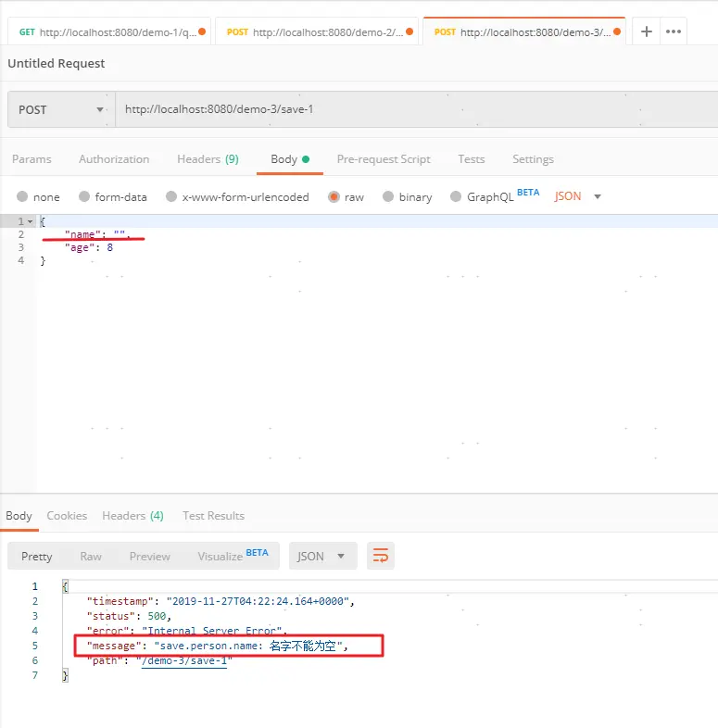
Task: Switch to the GET demo-1 request tab
Action: (x=109, y=31)
